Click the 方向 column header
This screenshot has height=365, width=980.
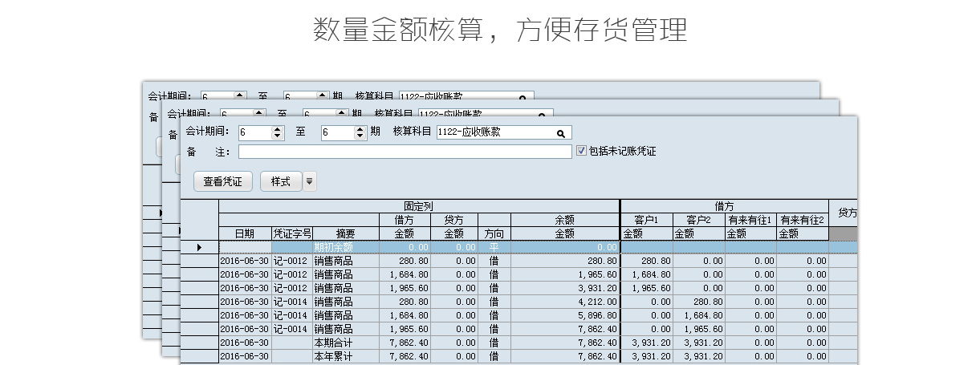point(494,233)
